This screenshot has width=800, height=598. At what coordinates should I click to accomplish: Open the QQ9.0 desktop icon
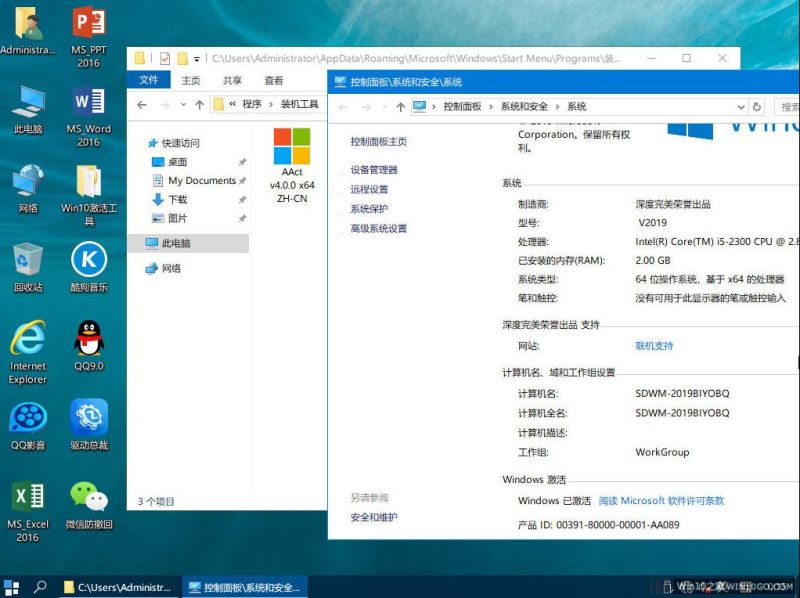coord(89,345)
